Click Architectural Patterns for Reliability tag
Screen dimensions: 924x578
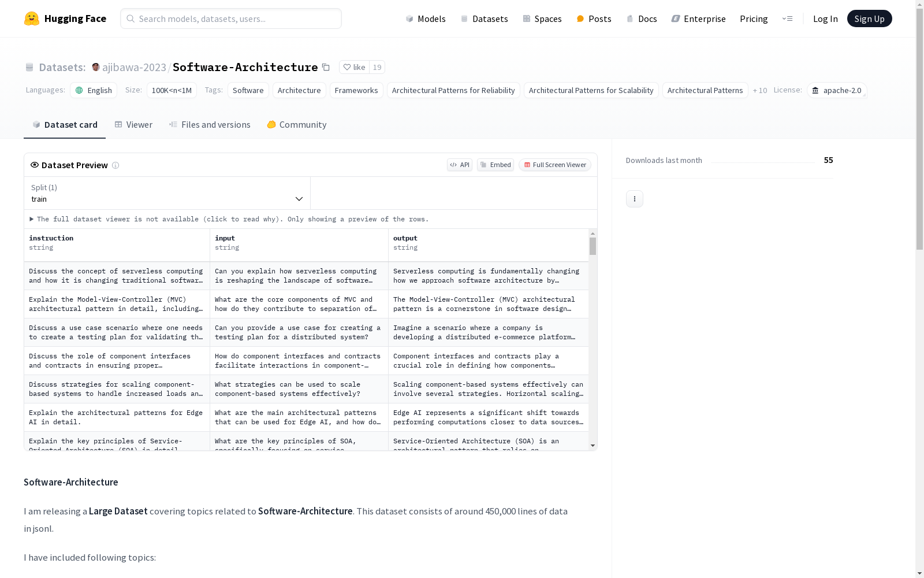tap(453, 90)
